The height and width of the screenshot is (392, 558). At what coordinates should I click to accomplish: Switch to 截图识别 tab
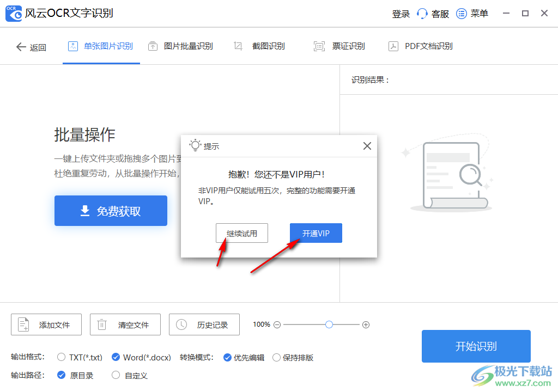click(259, 46)
